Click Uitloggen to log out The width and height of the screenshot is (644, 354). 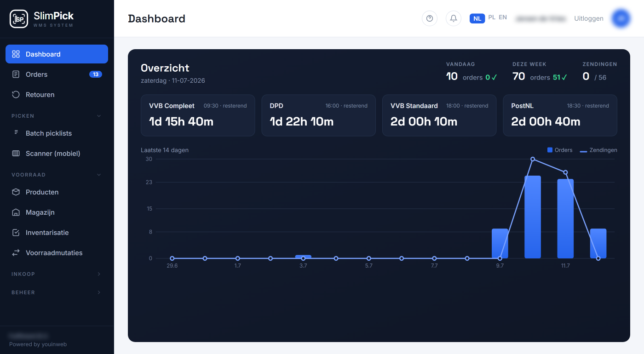pos(589,18)
